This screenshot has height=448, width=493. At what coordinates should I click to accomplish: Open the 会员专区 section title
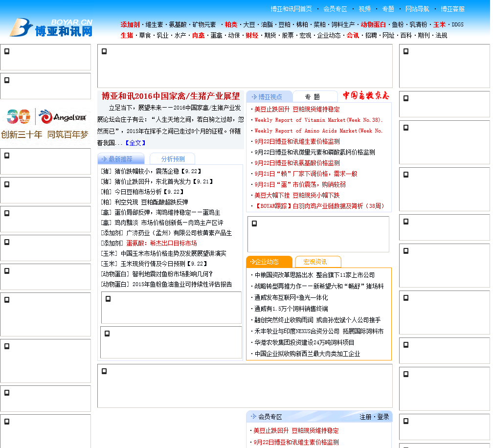pyautogui.click(x=270, y=417)
